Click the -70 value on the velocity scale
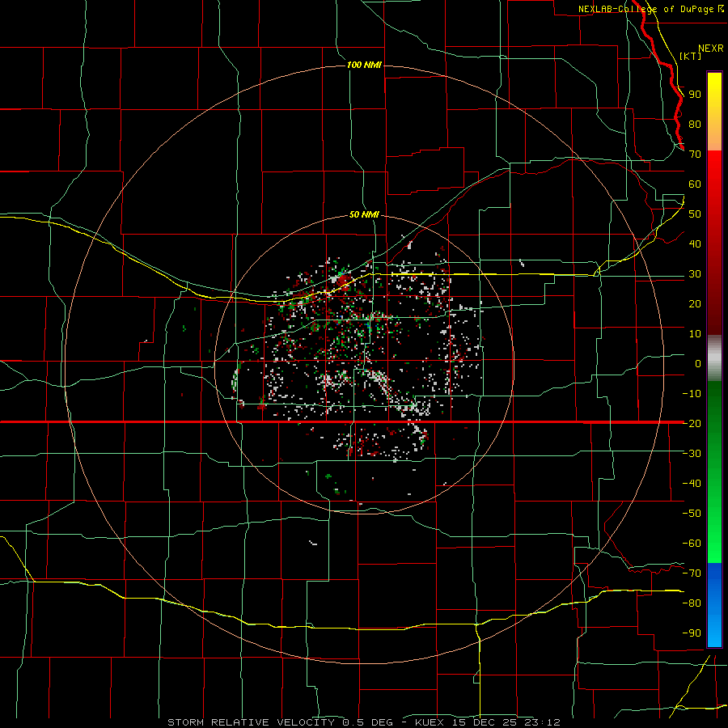The height and width of the screenshot is (728, 728). (x=692, y=574)
